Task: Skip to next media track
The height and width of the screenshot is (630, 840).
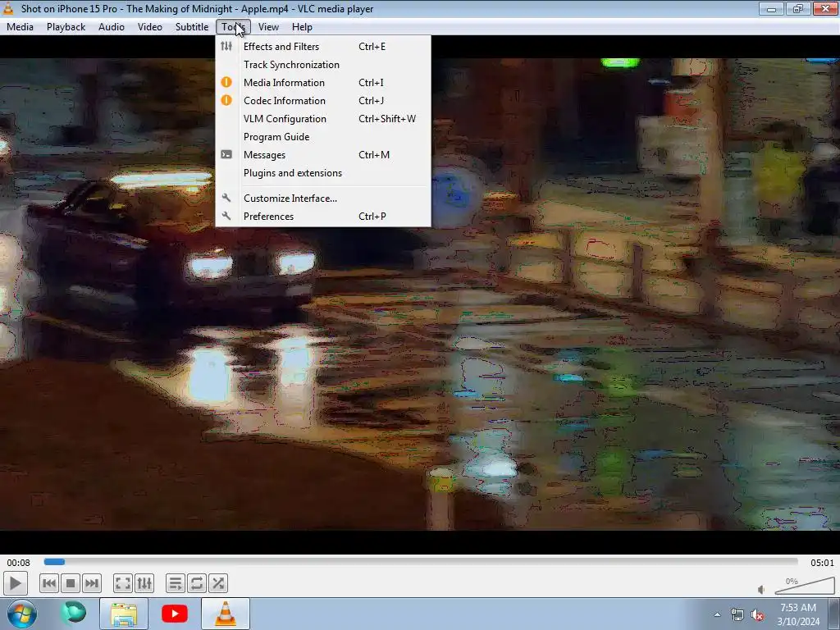Action: 92,583
